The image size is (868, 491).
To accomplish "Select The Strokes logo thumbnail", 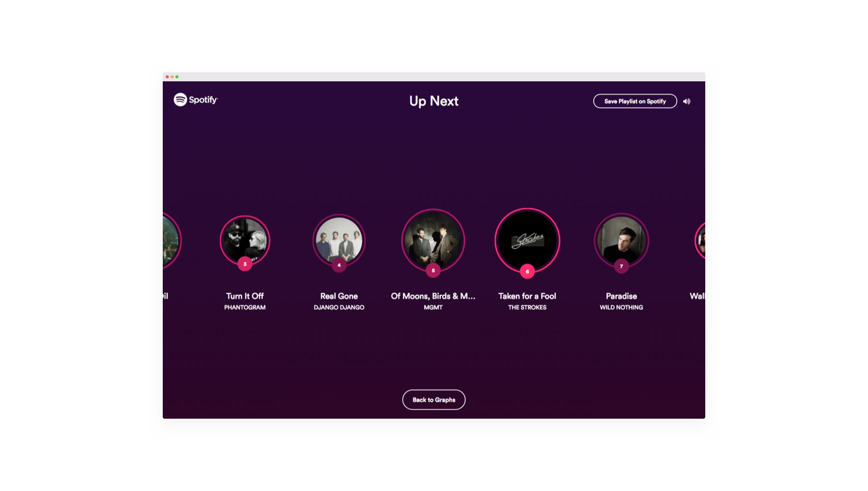I will 527,240.
